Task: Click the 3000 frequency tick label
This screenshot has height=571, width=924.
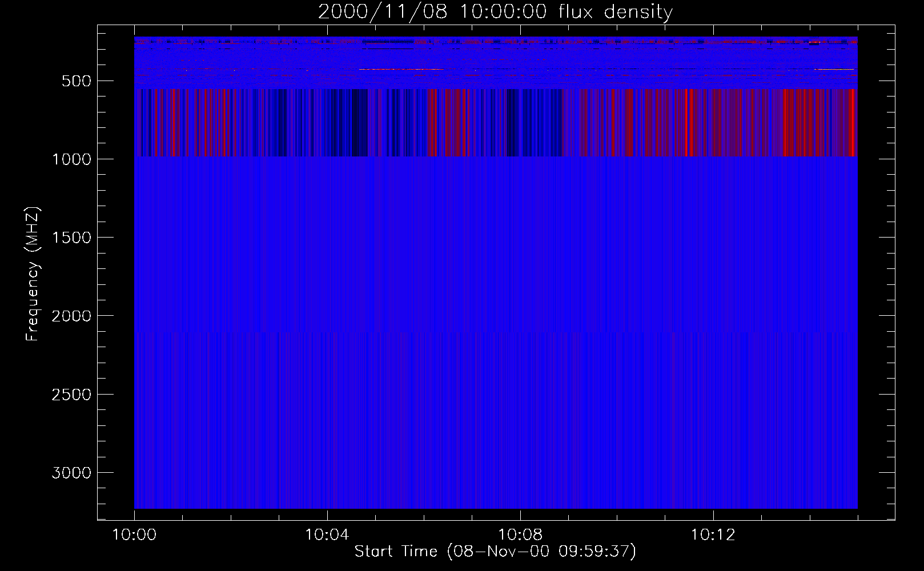Action: [x=71, y=473]
